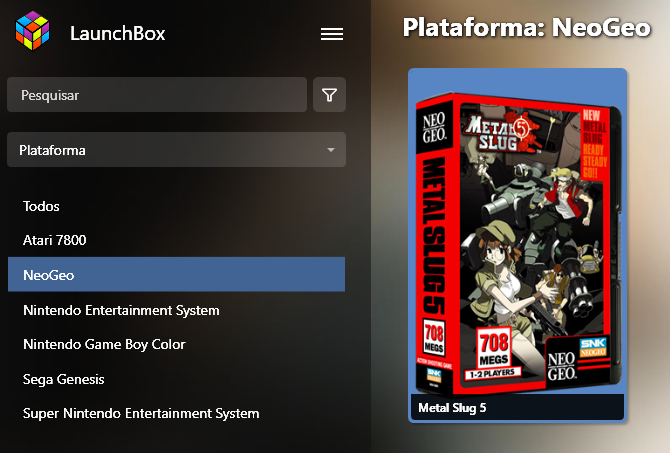Image resolution: width=670 pixels, height=453 pixels.
Task: Open the hamburger menu
Action: (332, 34)
